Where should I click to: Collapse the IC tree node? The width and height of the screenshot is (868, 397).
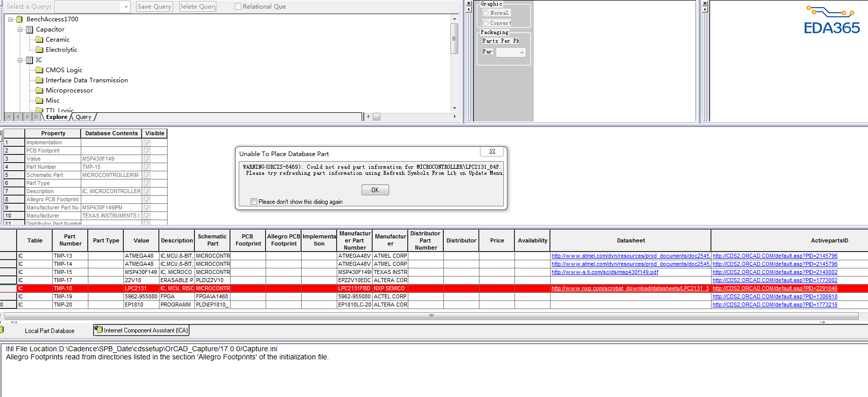click(20, 60)
